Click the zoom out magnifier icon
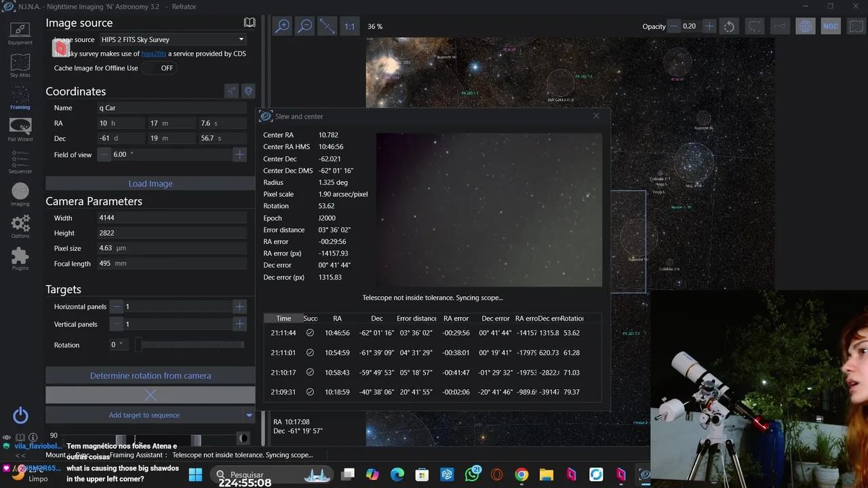Image resolution: width=868 pixels, height=488 pixels. click(305, 26)
